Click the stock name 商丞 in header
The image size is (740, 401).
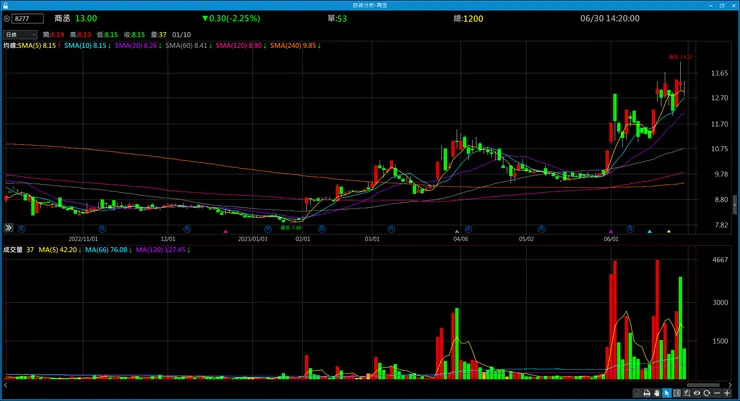click(x=62, y=18)
